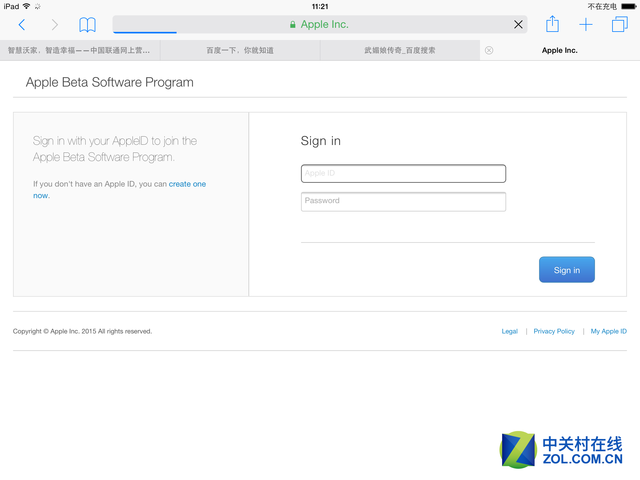
Task: Tap the 不在充电 status text
Action: click(x=602, y=6)
